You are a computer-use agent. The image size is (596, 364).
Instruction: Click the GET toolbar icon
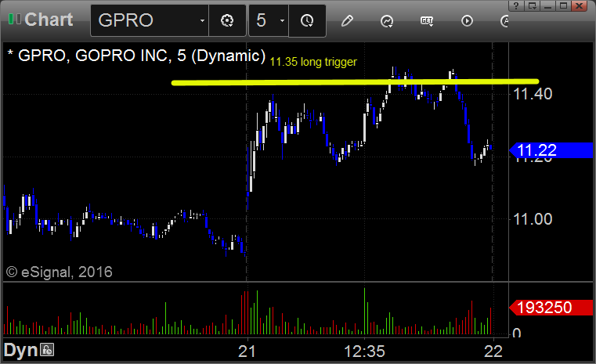[427, 21]
